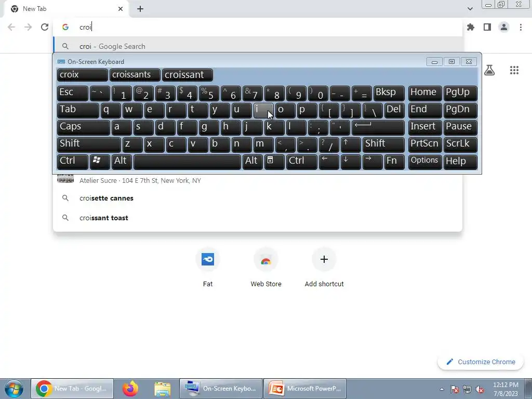Screen dimensions: 532x399
Task: Open a new Chrome tab
Action: point(140,9)
